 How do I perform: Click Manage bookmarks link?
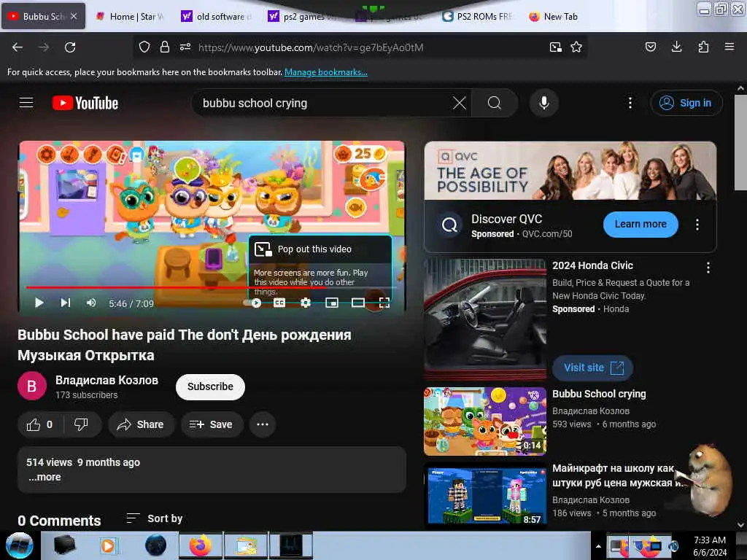(x=326, y=72)
